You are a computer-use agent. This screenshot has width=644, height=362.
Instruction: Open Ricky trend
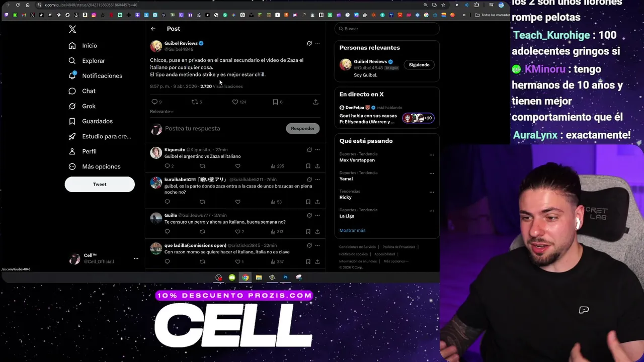(x=346, y=198)
